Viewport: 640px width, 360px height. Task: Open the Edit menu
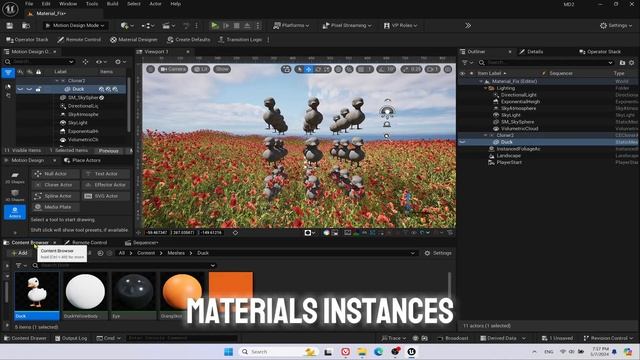tap(46, 4)
